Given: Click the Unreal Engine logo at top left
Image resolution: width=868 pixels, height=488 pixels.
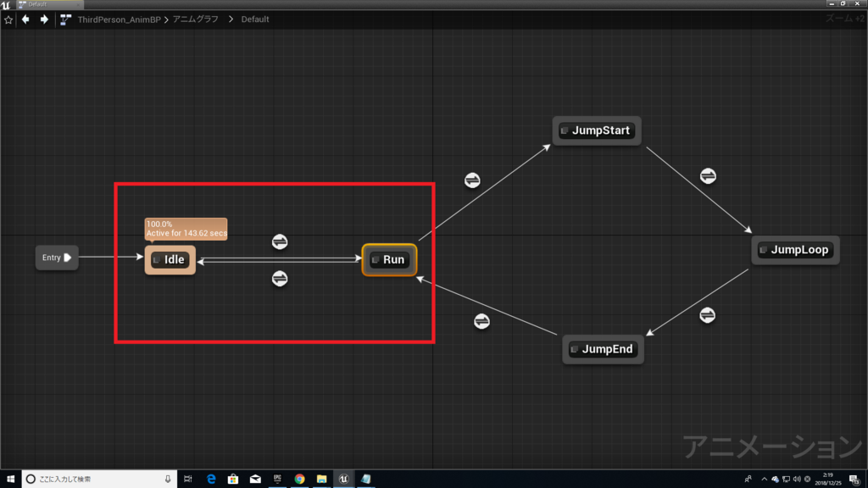Looking at the screenshot, I should coord(6,5).
